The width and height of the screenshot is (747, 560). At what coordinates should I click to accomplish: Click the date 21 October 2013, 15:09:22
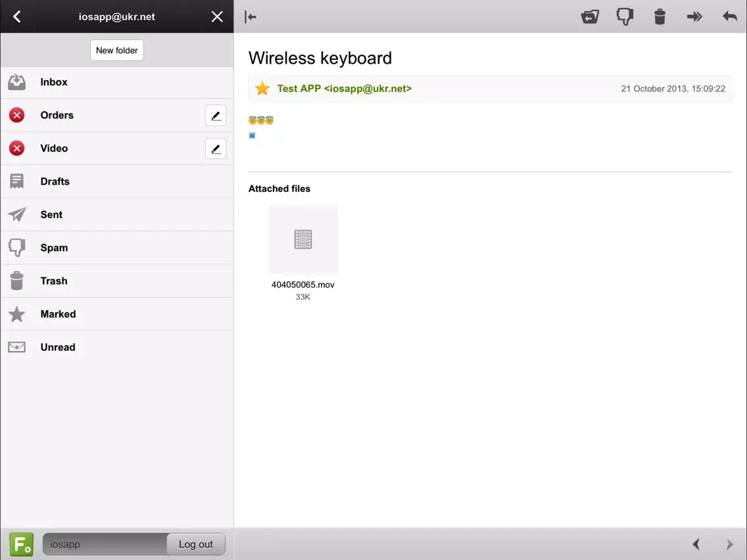pyautogui.click(x=673, y=89)
